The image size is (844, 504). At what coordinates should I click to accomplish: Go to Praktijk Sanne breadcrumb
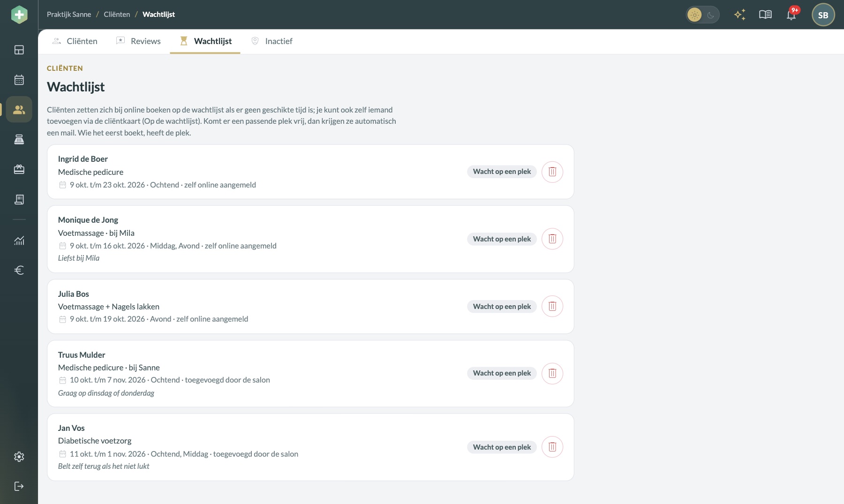[x=69, y=15]
